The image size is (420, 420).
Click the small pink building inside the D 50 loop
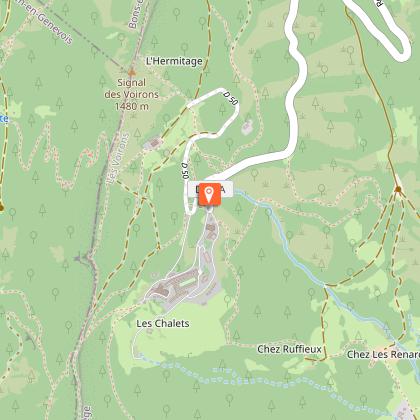[247, 127]
